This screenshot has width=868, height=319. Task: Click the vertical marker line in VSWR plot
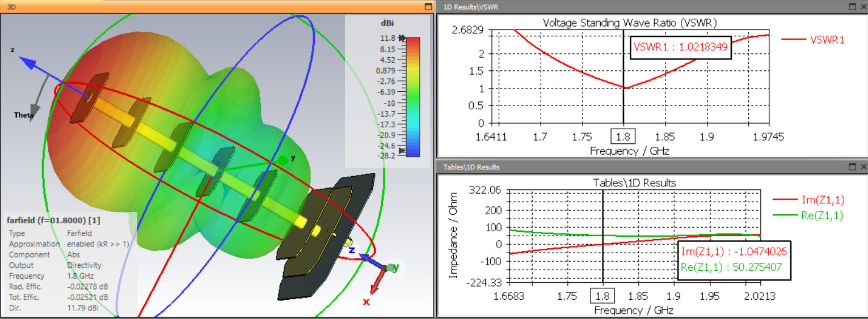(623, 76)
